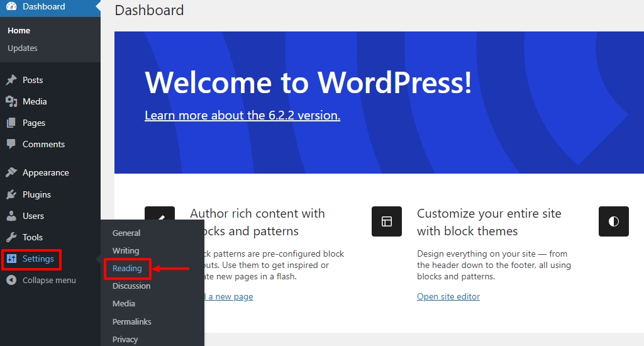The height and width of the screenshot is (346, 644).
Task: Open the Dashboard menu item
Action: 50,7
